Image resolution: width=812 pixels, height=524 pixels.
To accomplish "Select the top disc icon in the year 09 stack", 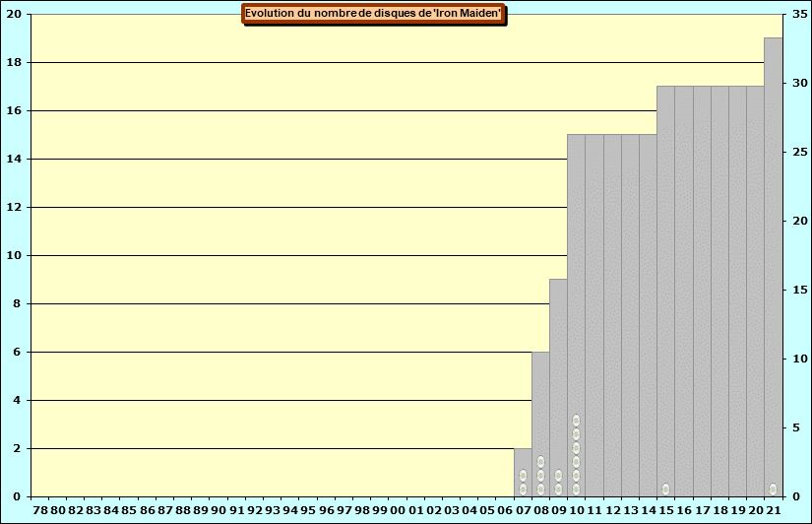I will click(558, 476).
